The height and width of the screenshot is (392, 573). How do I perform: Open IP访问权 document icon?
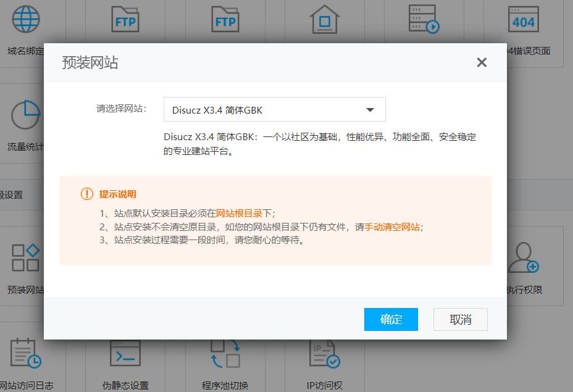(325, 354)
